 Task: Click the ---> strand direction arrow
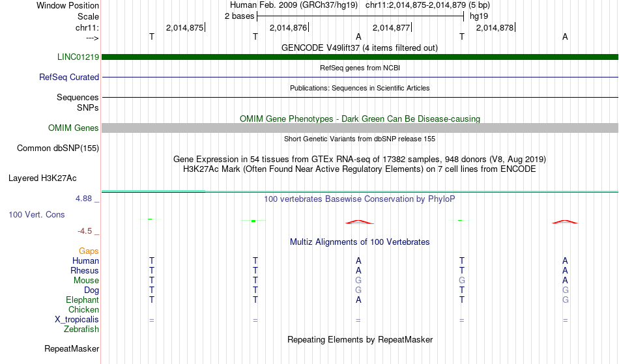pos(92,38)
